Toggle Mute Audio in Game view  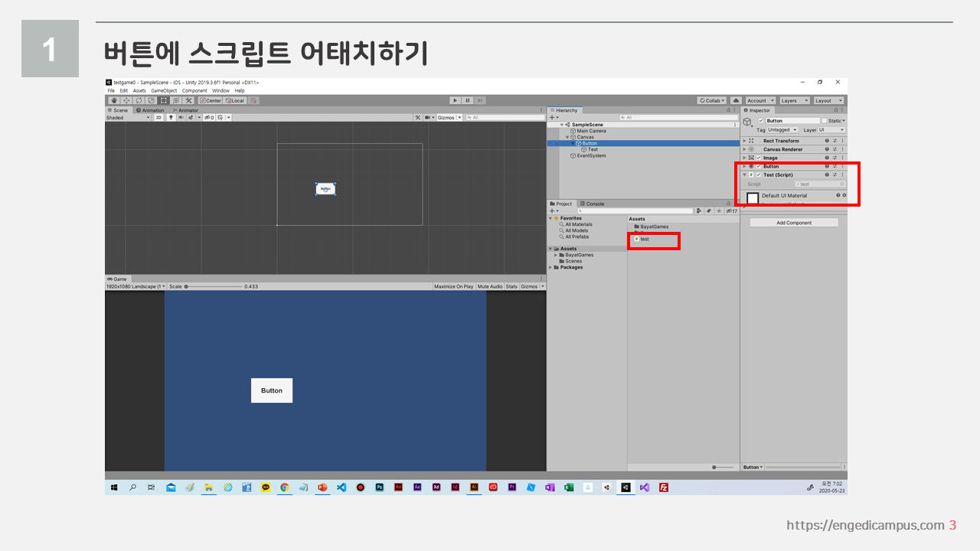point(490,286)
